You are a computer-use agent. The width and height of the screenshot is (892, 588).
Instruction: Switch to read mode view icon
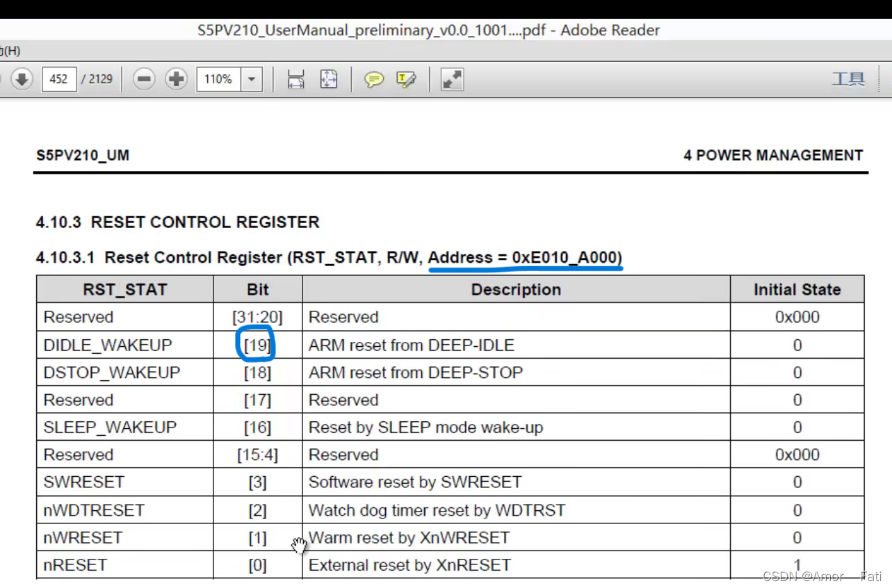click(x=452, y=79)
